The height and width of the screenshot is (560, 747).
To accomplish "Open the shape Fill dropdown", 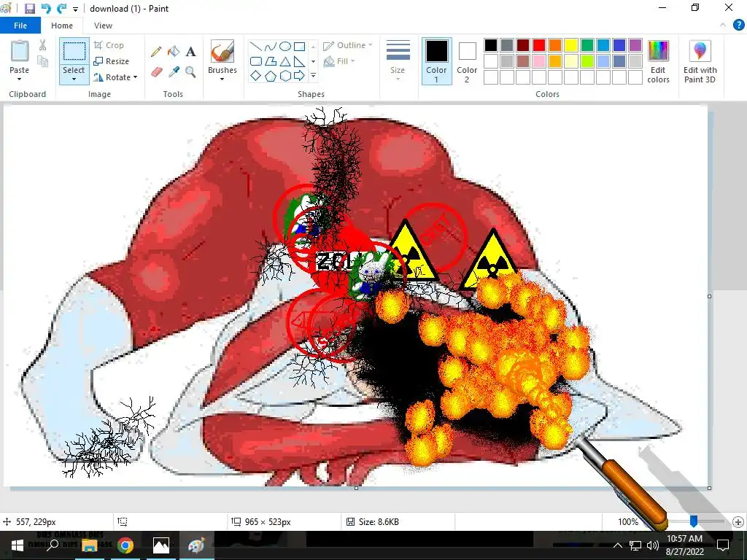I will pyautogui.click(x=339, y=61).
